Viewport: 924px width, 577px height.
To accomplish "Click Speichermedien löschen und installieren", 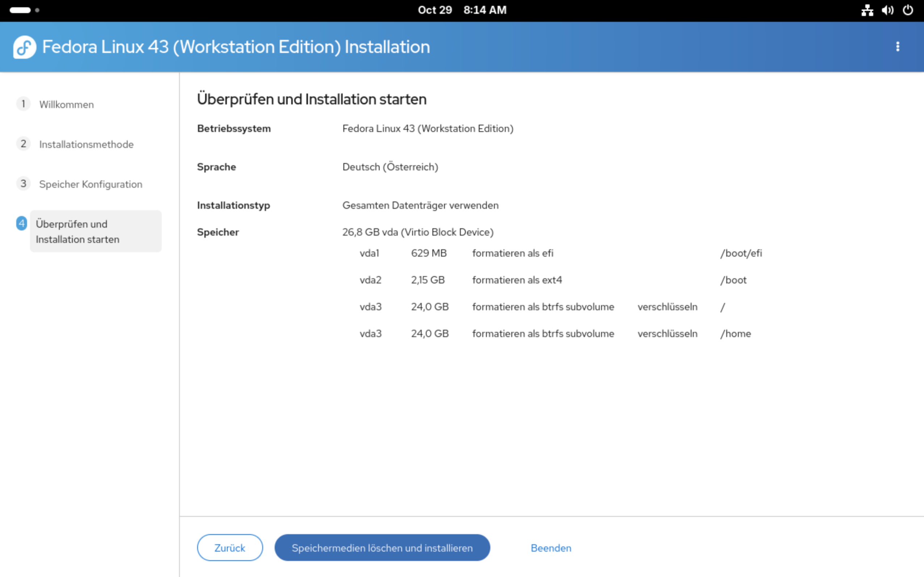I will pyautogui.click(x=382, y=548).
